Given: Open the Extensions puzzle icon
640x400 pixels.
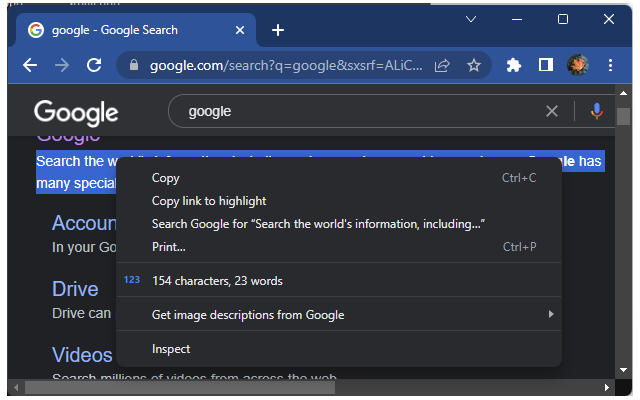Looking at the screenshot, I should pos(513,65).
